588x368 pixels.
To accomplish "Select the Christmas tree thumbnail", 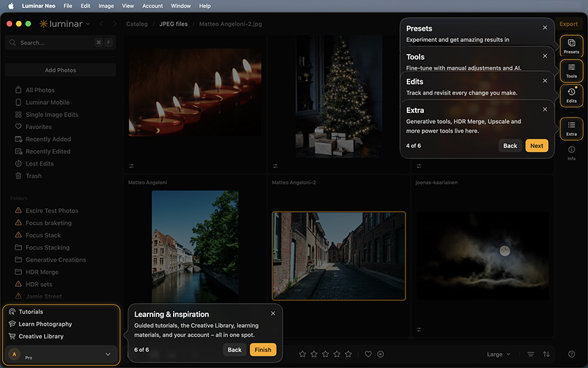I will pos(339,97).
